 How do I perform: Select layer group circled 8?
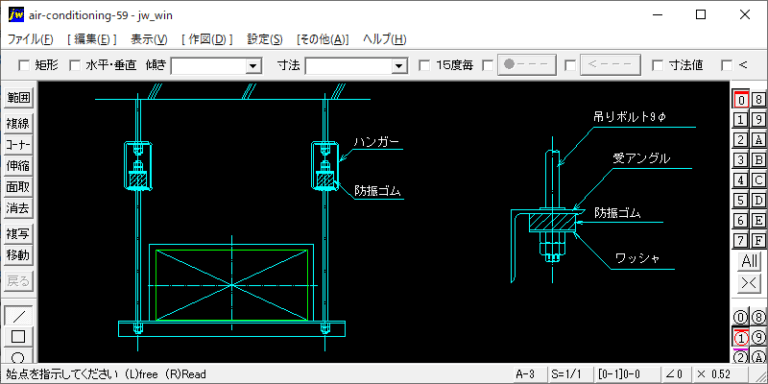click(758, 317)
